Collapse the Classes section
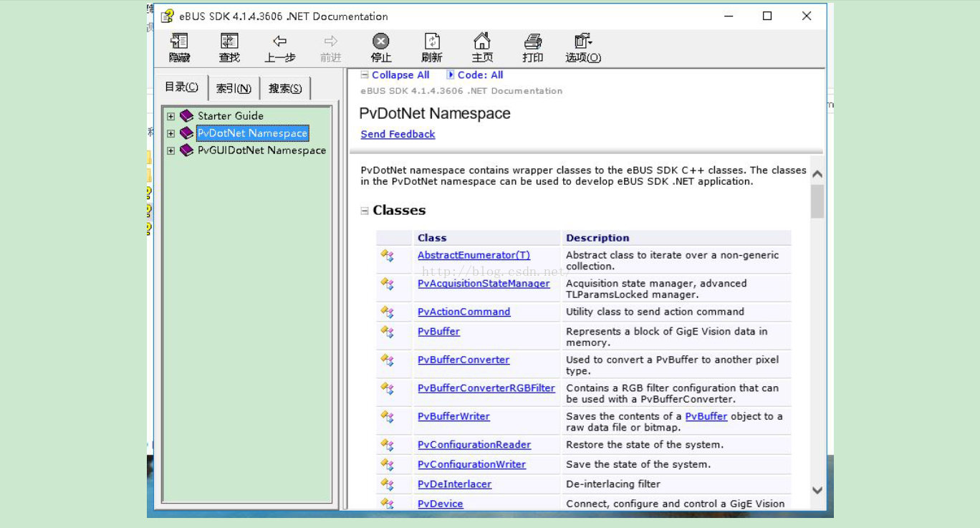980x528 pixels. (365, 211)
